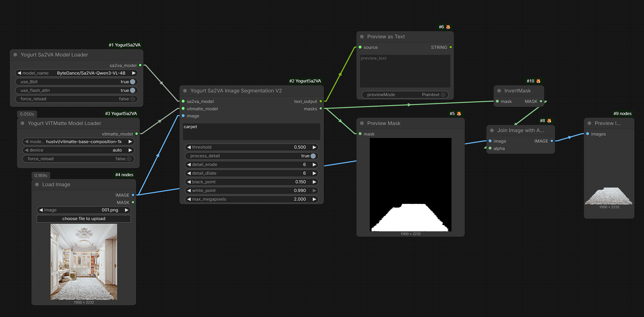Click the fox badge on node #10
Viewport: 644px width, 317px height.
(539, 81)
